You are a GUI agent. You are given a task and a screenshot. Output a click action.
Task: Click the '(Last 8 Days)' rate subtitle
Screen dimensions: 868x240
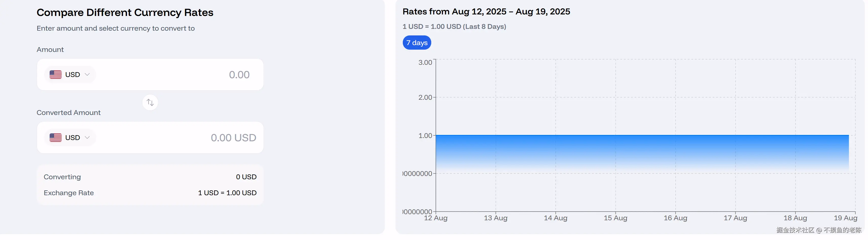tap(484, 27)
